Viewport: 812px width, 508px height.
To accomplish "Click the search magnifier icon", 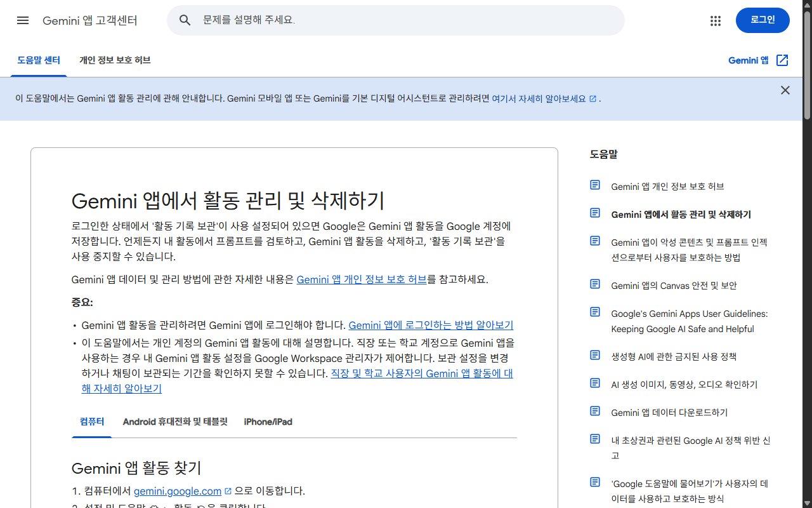I will pos(185,20).
